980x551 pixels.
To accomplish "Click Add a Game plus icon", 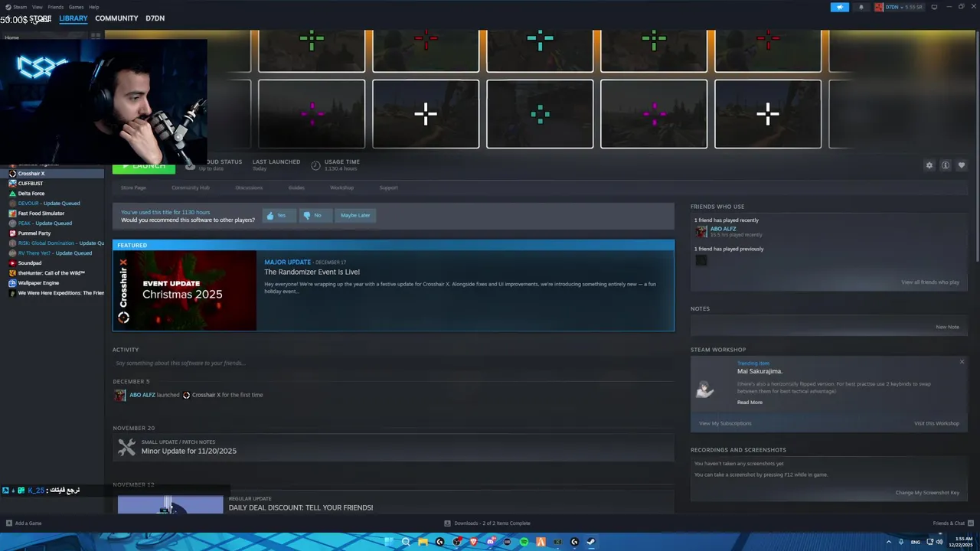I will [9, 523].
